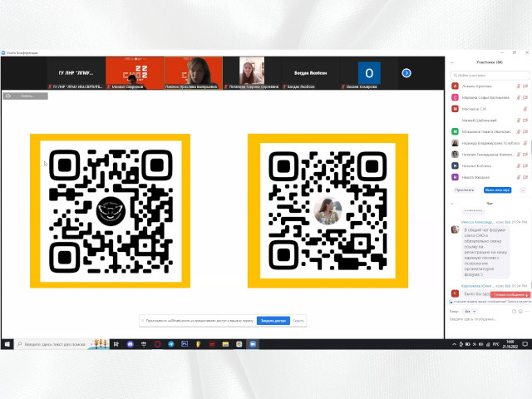Click the volume icon in system tray
This screenshot has height=399, width=532.
[x=480, y=344]
